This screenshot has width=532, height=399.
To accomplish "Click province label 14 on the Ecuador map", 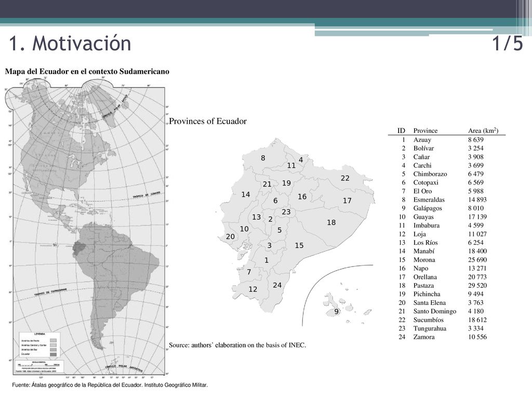I will (246, 195).
